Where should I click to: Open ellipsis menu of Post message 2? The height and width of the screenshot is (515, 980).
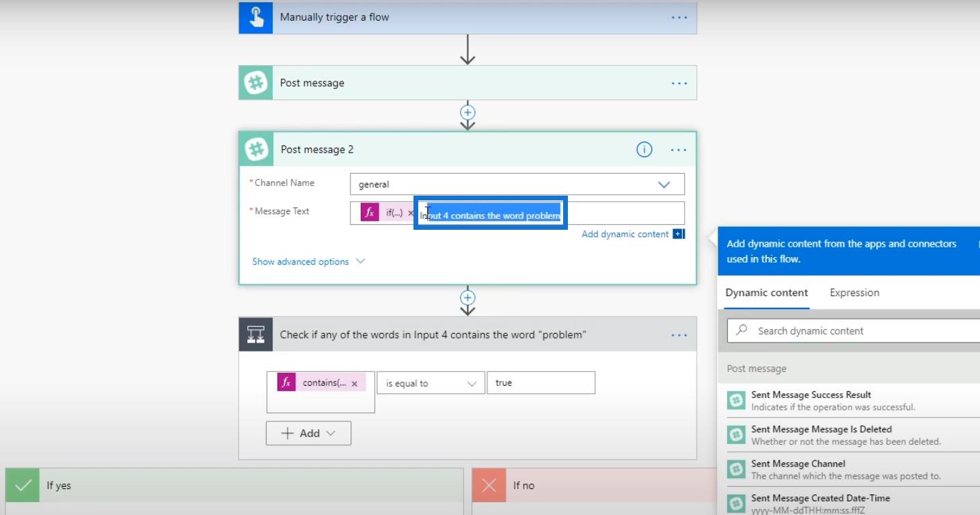pyautogui.click(x=679, y=150)
